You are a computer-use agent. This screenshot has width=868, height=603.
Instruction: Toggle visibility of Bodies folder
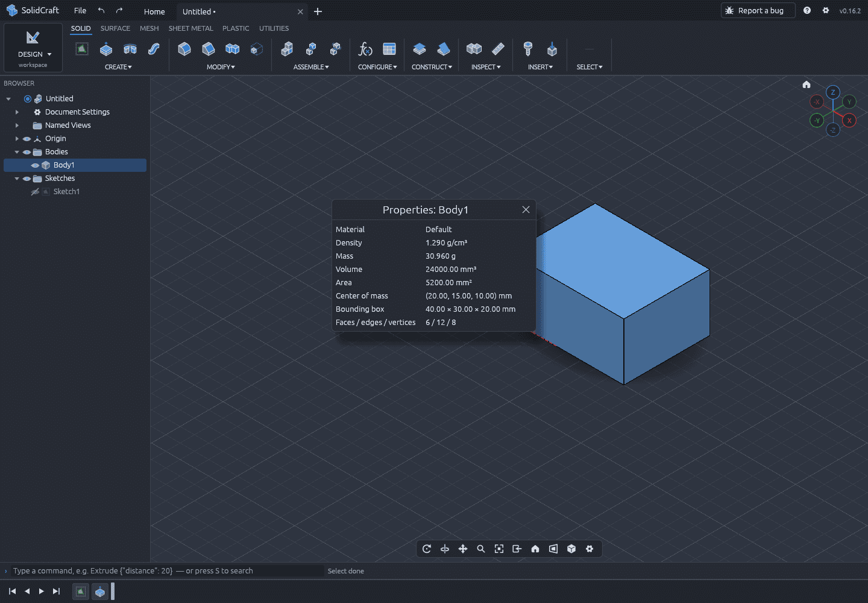[27, 152]
